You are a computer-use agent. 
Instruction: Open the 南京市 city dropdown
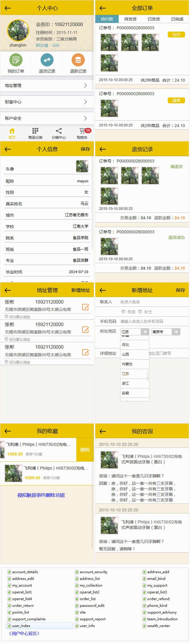pyautogui.click(x=165, y=332)
